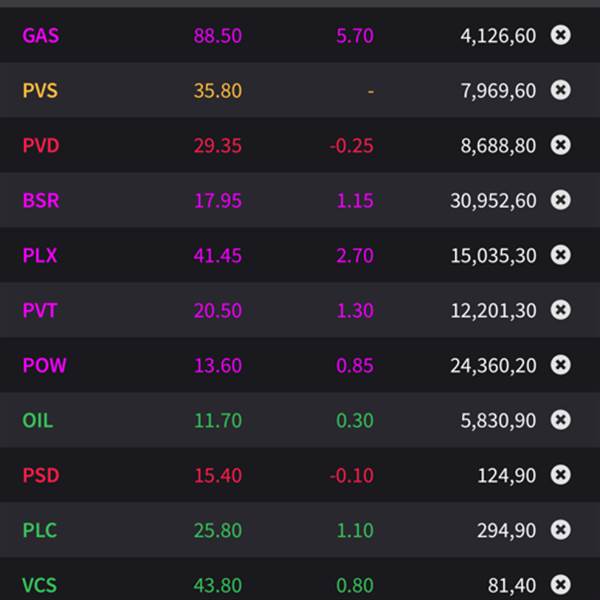
Task: Click PVT change value 1.30
Action: (x=355, y=311)
